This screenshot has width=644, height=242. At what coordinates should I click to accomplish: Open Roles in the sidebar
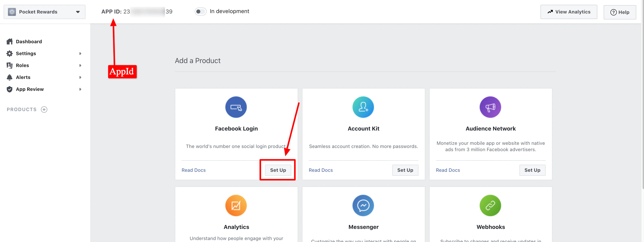(22, 65)
